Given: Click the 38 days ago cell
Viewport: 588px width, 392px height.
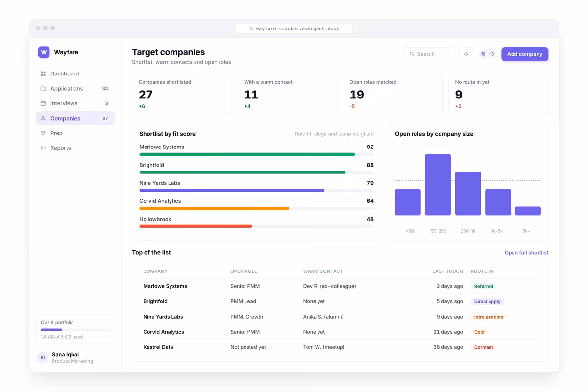Looking at the screenshot, I should click(x=448, y=347).
